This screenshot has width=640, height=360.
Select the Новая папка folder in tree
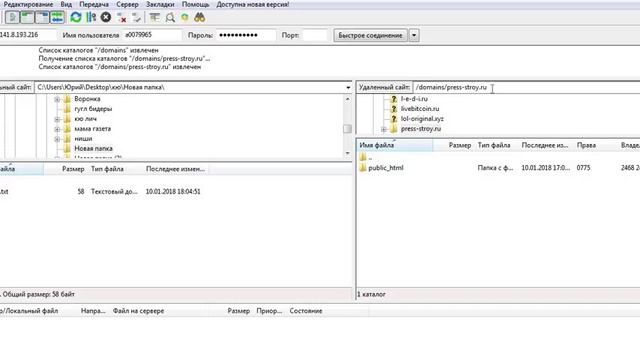(93, 149)
